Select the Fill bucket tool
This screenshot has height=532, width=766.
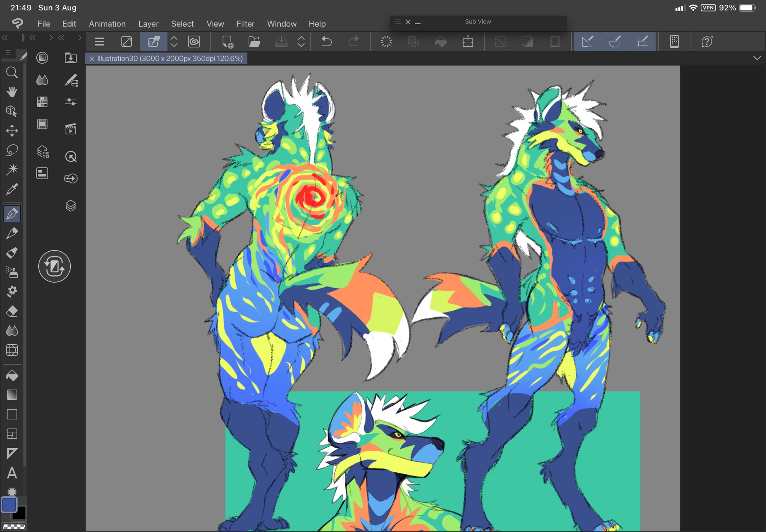12,376
